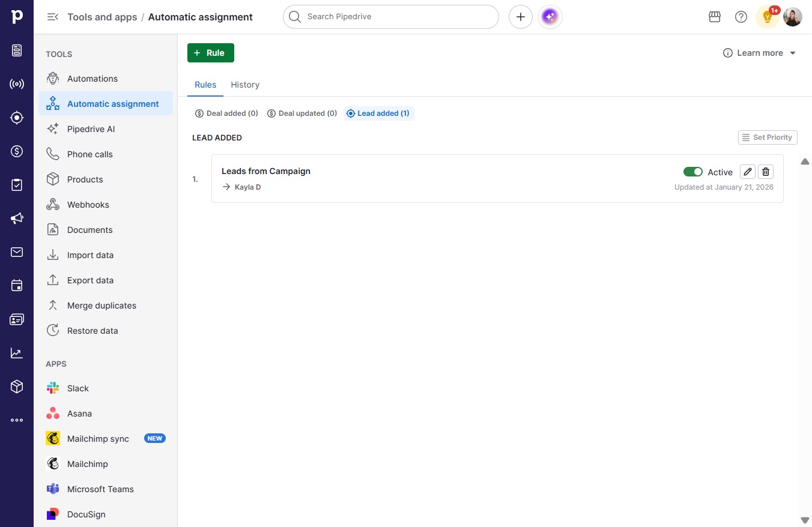Open the Mailchimp app
The height and width of the screenshot is (527, 812).
[106, 464]
